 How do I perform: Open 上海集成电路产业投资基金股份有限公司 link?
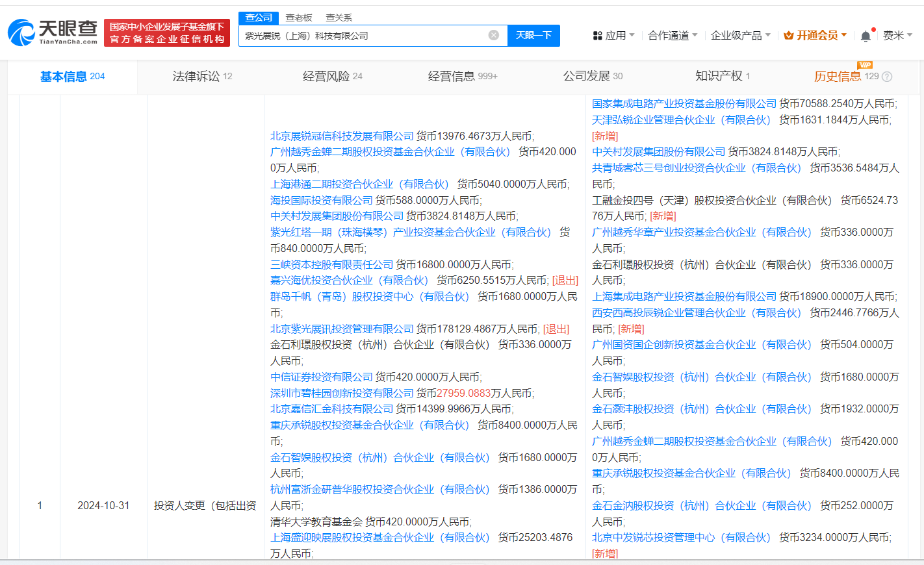(x=684, y=297)
